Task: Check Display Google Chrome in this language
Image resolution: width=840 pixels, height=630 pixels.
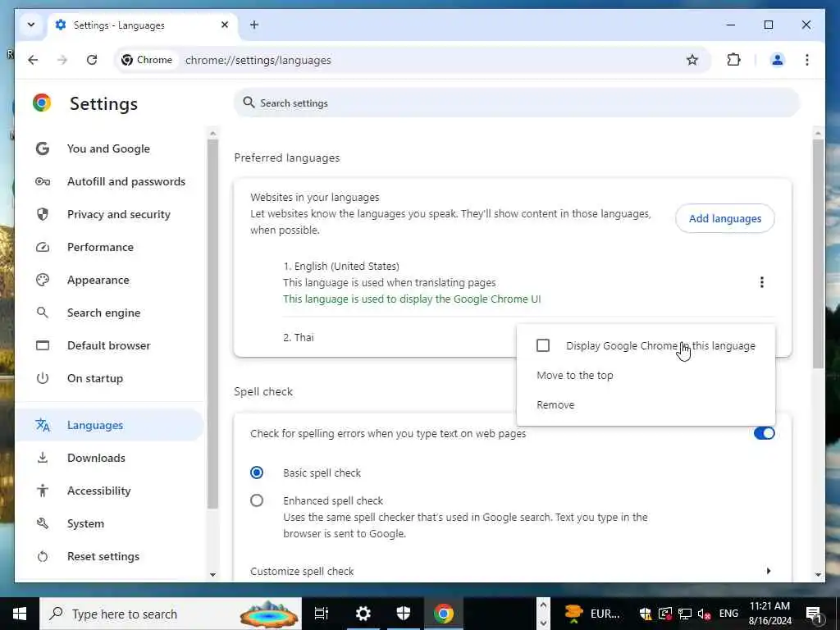Action: (543, 345)
